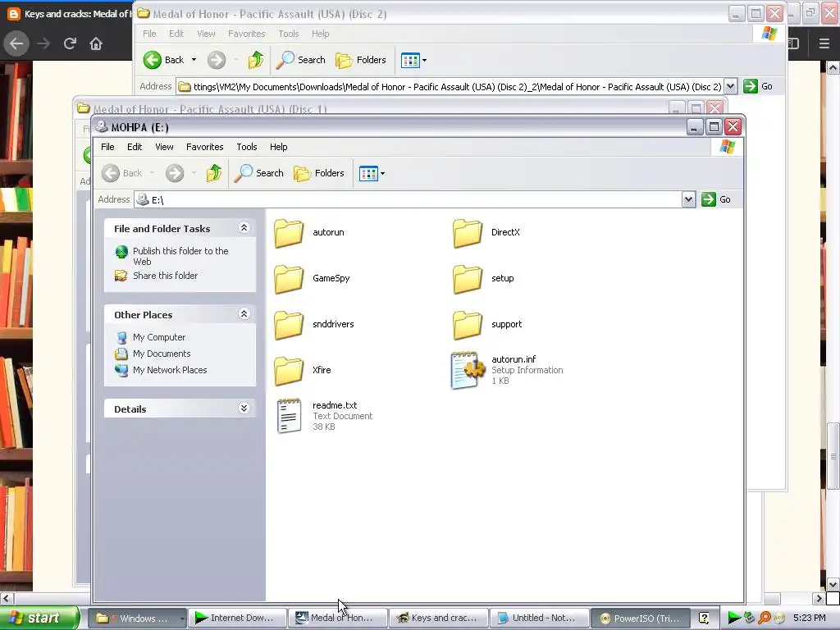Toggle Folders in Disc 2 window toolbar

coord(361,60)
